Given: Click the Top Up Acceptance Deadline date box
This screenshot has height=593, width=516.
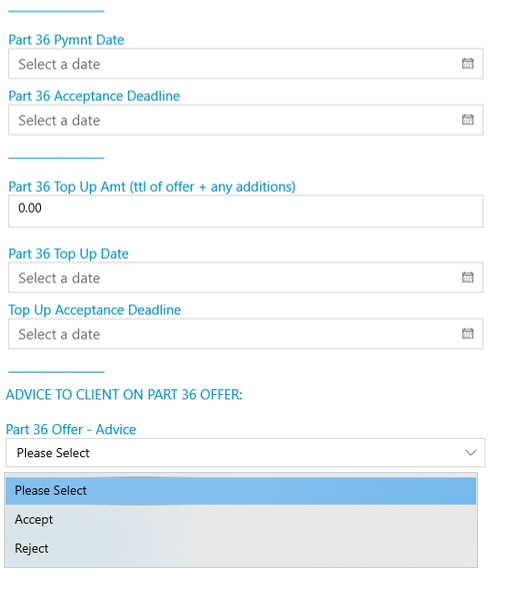Looking at the screenshot, I should click(246, 334).
